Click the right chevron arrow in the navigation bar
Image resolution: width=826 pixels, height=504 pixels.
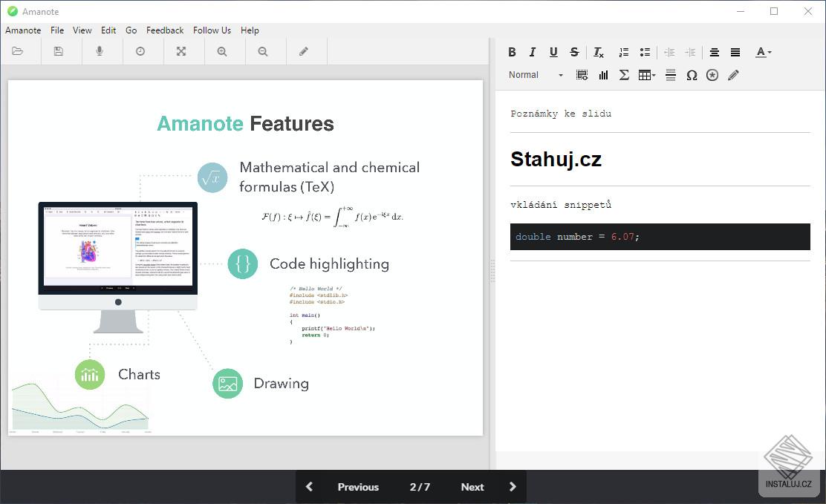[513, 487]
